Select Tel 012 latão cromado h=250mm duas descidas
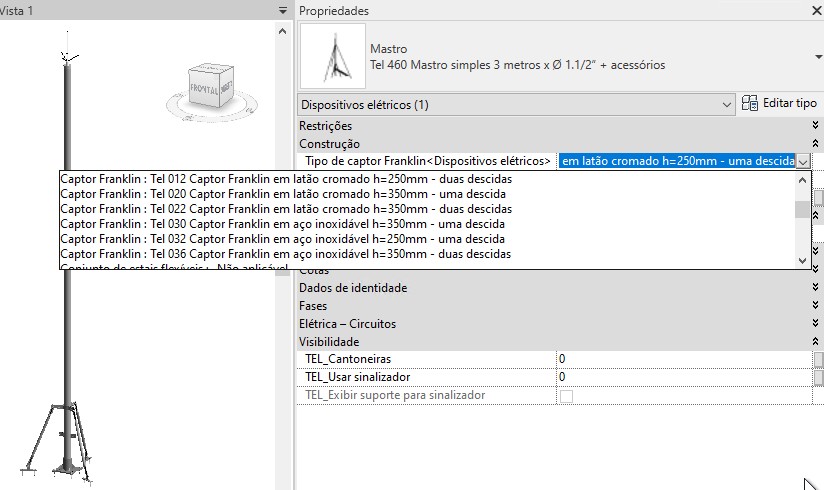 point(286,179)
